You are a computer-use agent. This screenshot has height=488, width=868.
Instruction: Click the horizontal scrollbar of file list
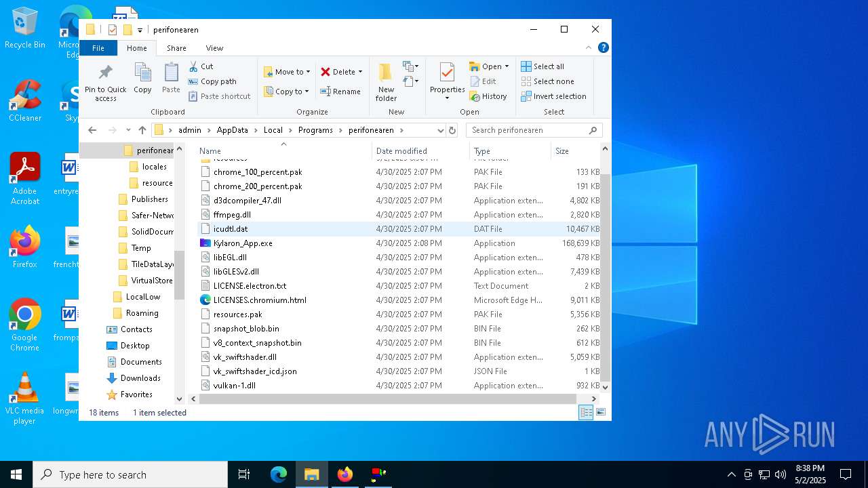coord(388,399)
